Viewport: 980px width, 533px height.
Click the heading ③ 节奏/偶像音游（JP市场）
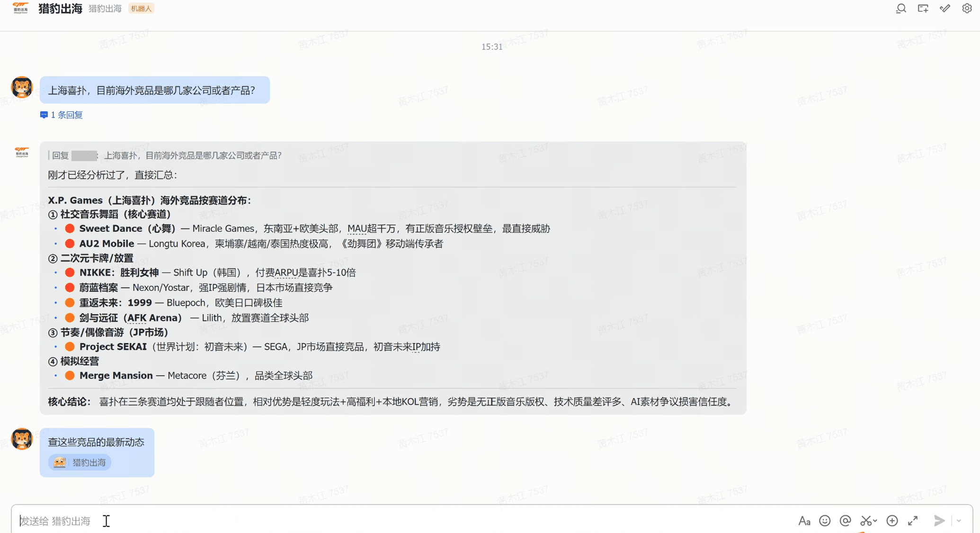pos(108,333)
